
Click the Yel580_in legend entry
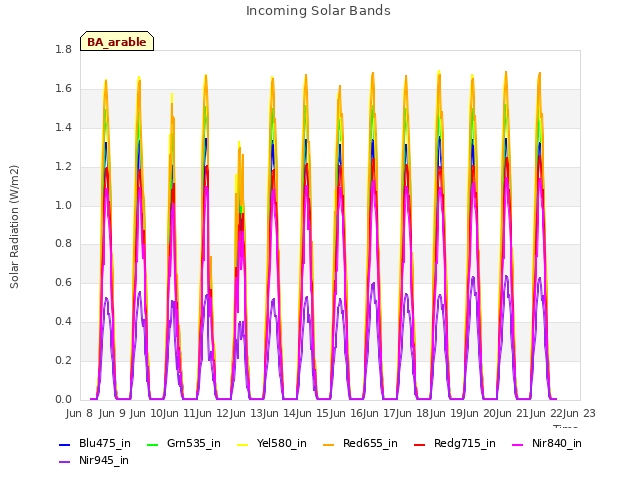tap(272, 443)
